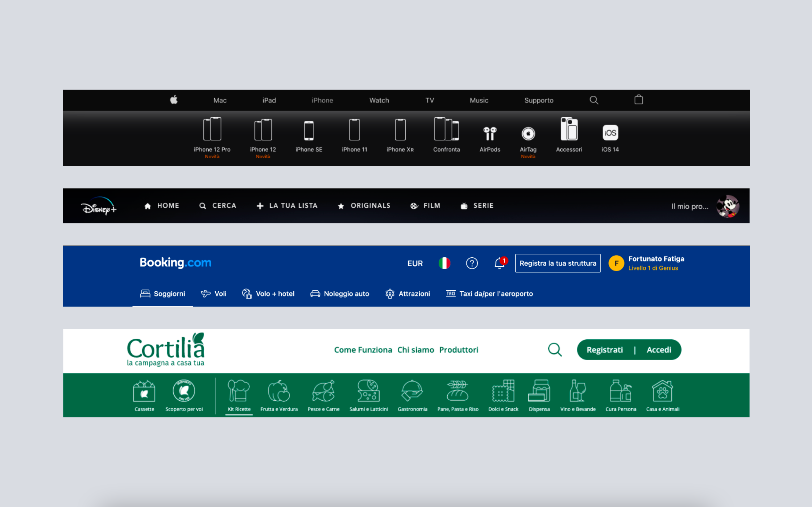Open the Watch menu item
The width and height of the screenshot is (812, 507).
pos(379,100)
